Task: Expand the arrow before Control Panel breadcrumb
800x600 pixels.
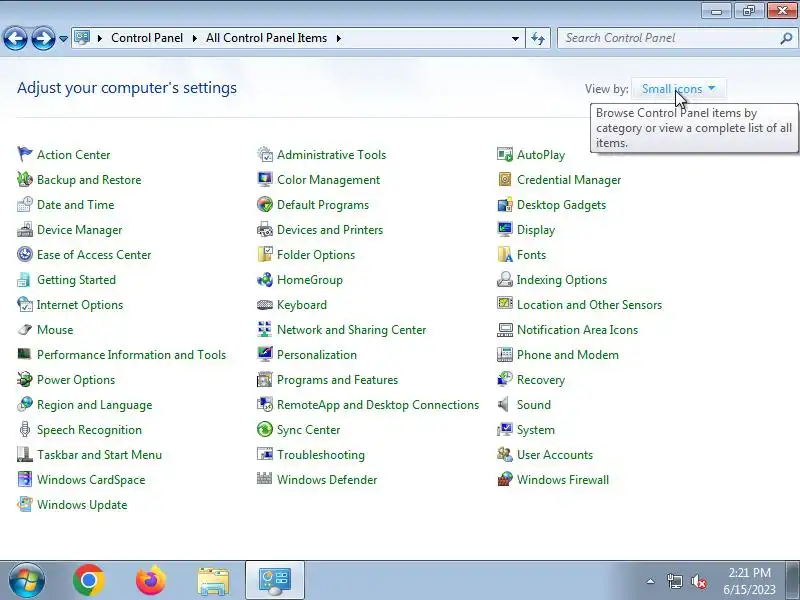Action: point(99,38)
